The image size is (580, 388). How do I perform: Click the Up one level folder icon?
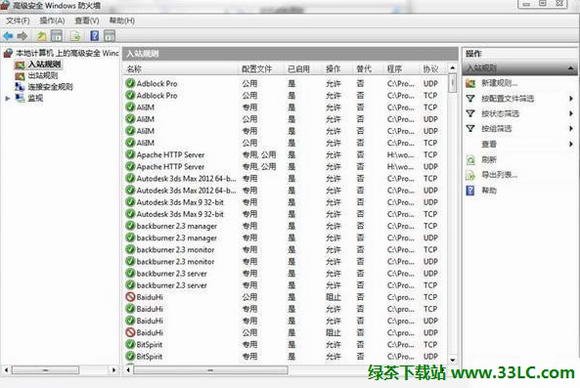click(41, 36)
